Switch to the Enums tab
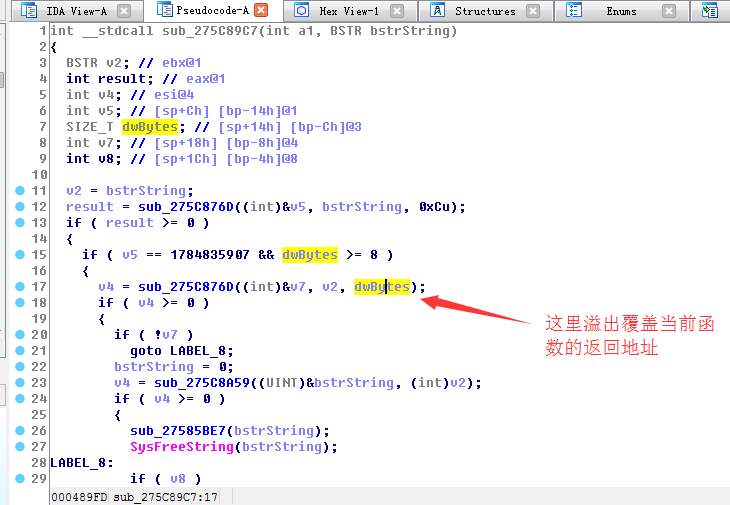 [x=621, y=11]
